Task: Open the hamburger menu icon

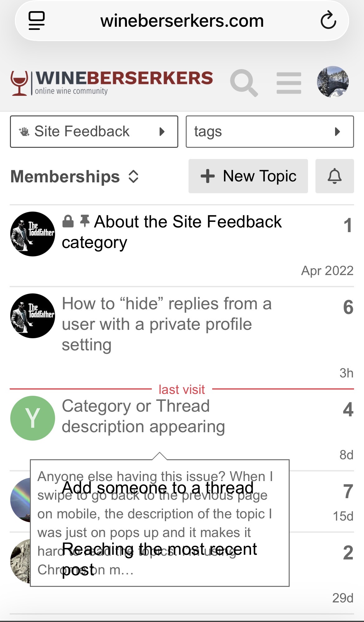Action: [289, 83]
